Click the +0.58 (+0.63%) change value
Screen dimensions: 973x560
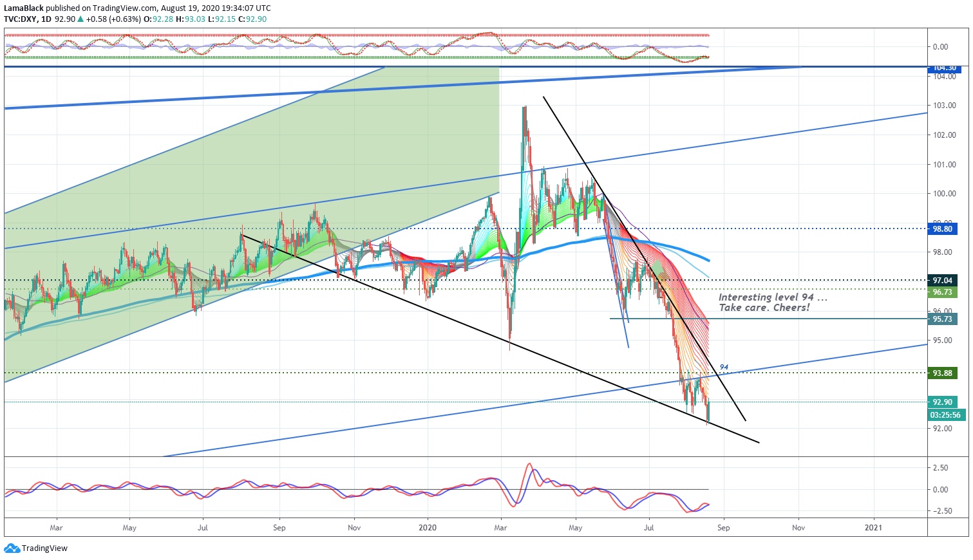pos(113,19)
